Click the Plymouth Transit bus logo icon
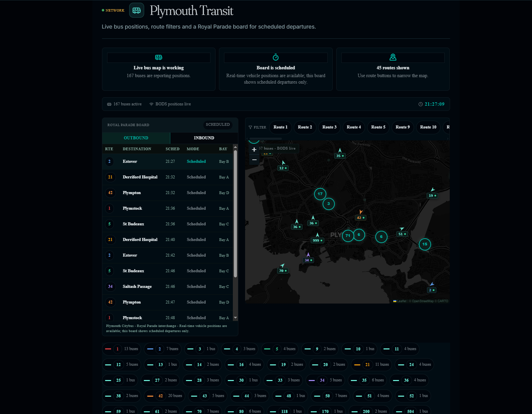This screenshot has height=414, width=532. coord(137,10)
